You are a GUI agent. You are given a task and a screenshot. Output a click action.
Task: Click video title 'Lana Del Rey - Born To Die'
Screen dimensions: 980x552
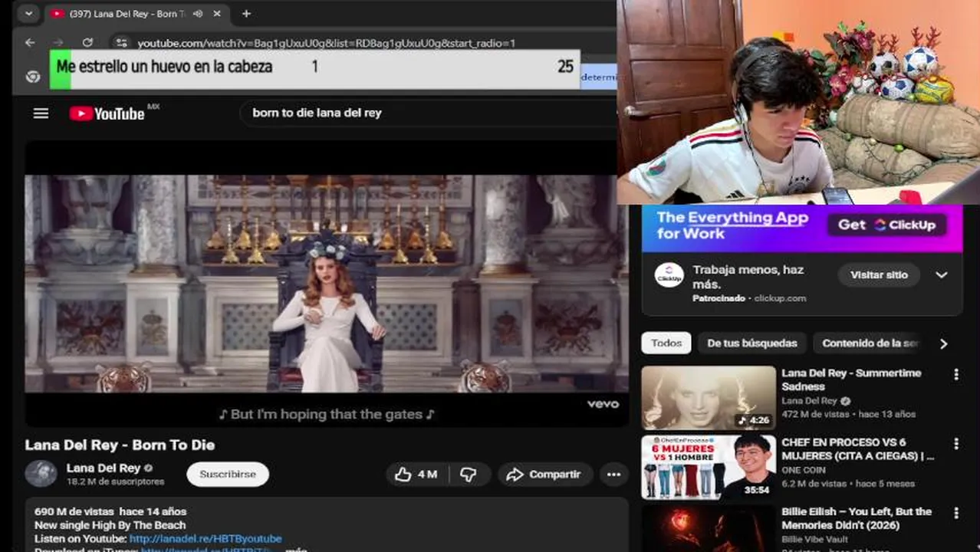(120, 445)
